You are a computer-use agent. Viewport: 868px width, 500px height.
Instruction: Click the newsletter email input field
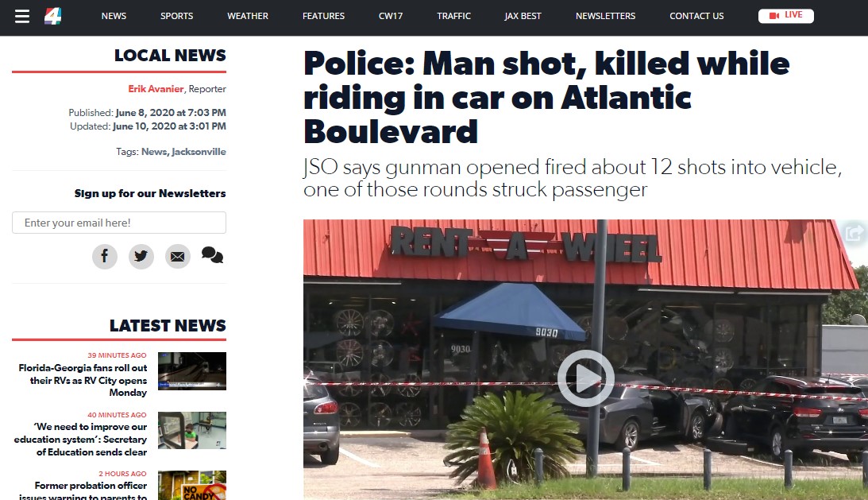click(x=119, y=223)
